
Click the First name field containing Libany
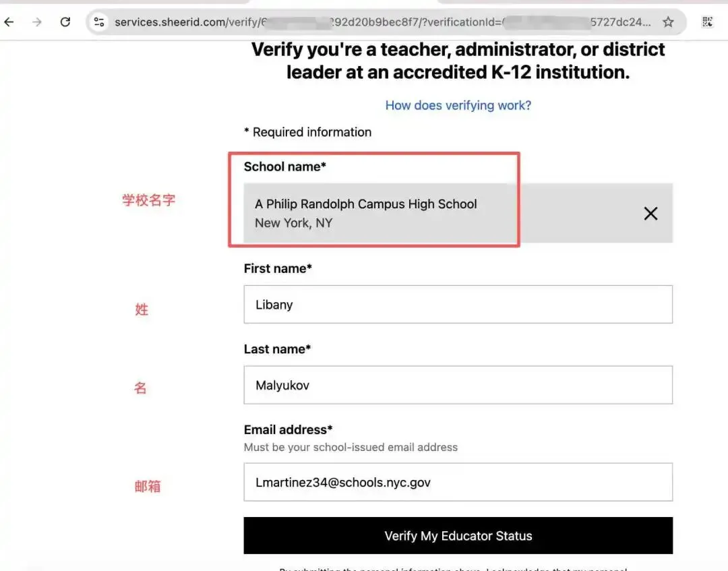[x=458, y=305]
